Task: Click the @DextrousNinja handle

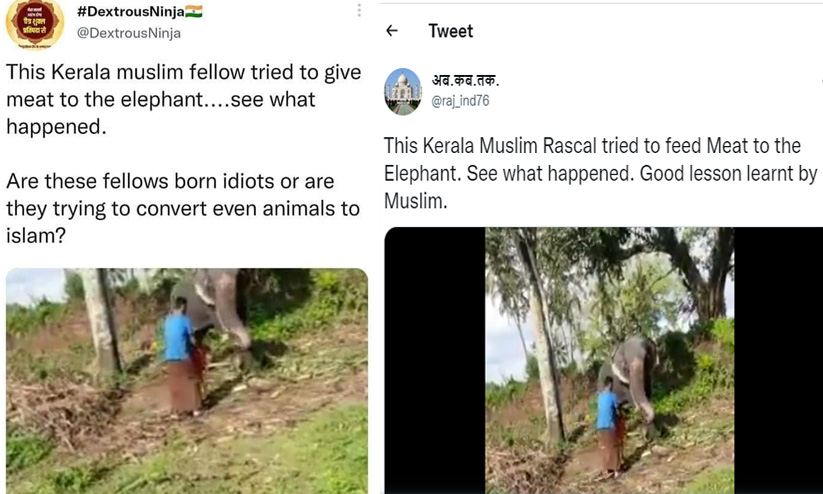Action: (129, 32)
